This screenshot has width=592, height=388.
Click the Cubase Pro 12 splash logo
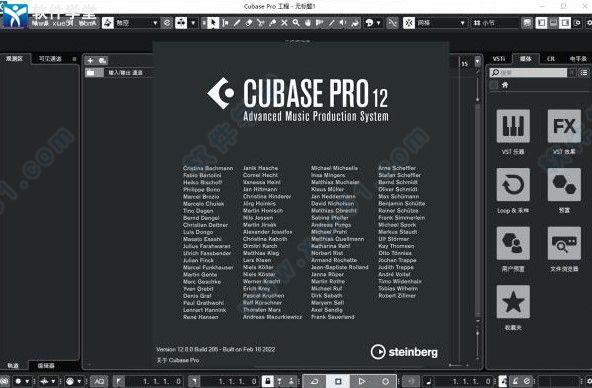click(298, 99)
